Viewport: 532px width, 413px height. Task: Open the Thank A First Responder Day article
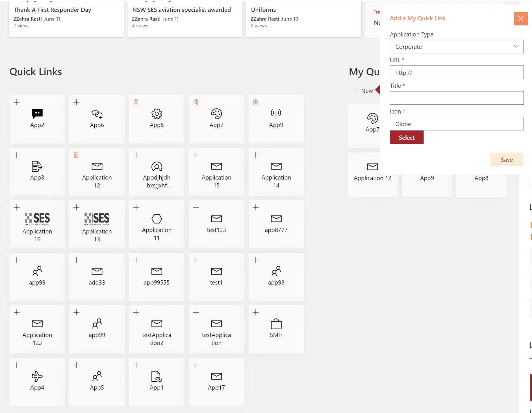[52, 10]
